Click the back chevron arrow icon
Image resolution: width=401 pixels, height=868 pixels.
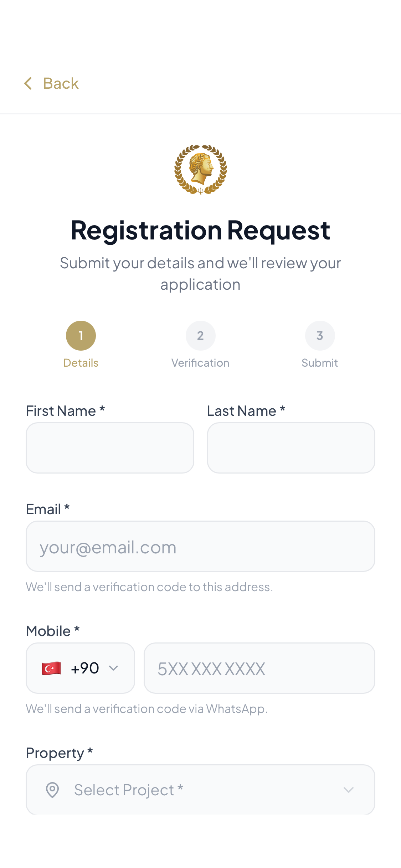pos(28,83)
